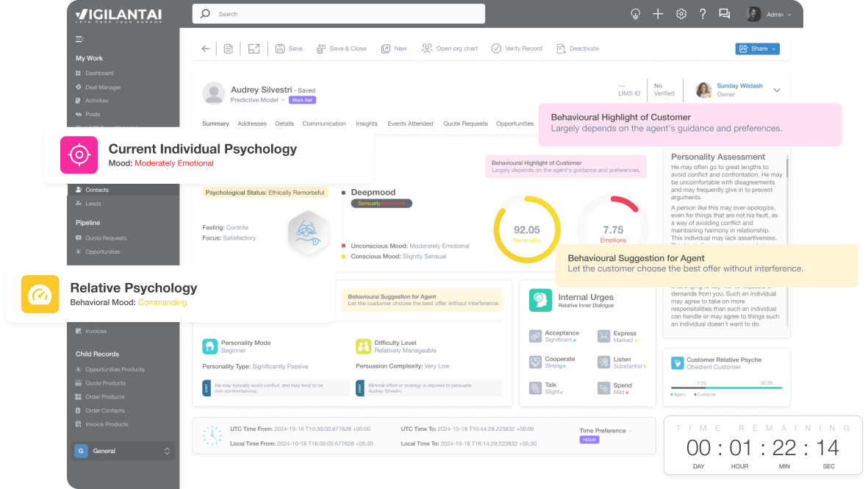Click Save & Close
The height and width of the screenshot is (489, 868).
click(x=342, y=49)
